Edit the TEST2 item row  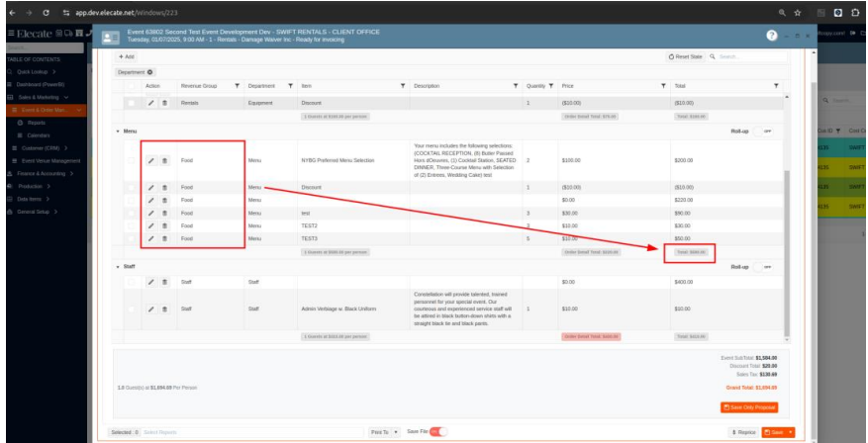[151, 225]
